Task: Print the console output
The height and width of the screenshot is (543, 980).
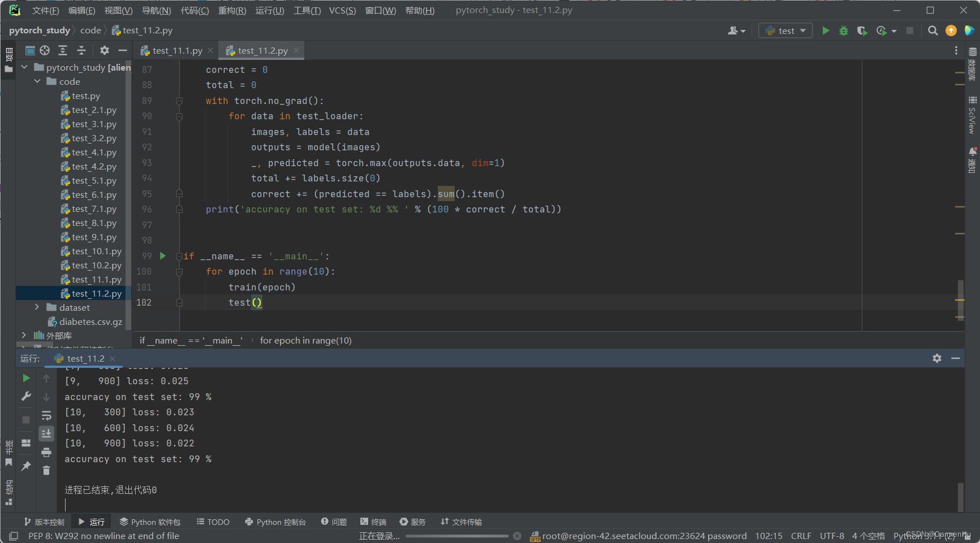Action: coord(46,452)
